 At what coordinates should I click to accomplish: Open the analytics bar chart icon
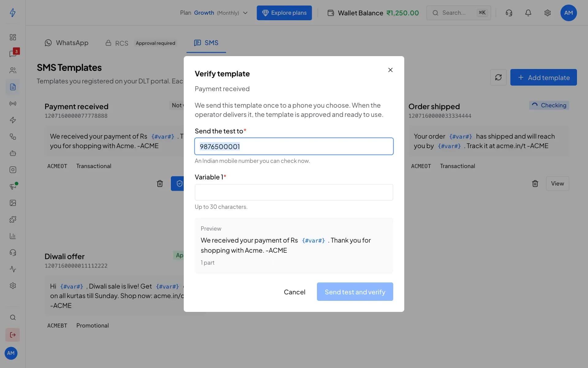pyautogui.click(x=13, y=236)
